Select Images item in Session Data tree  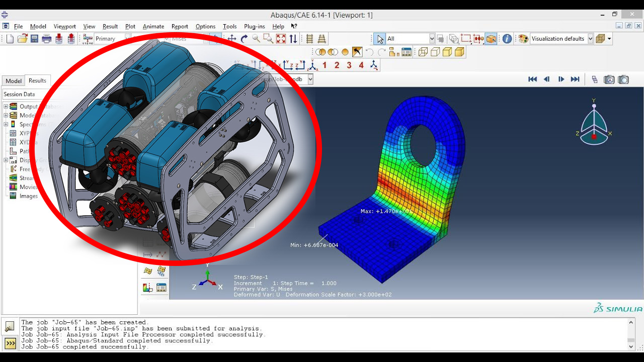(x=29, y=196)
